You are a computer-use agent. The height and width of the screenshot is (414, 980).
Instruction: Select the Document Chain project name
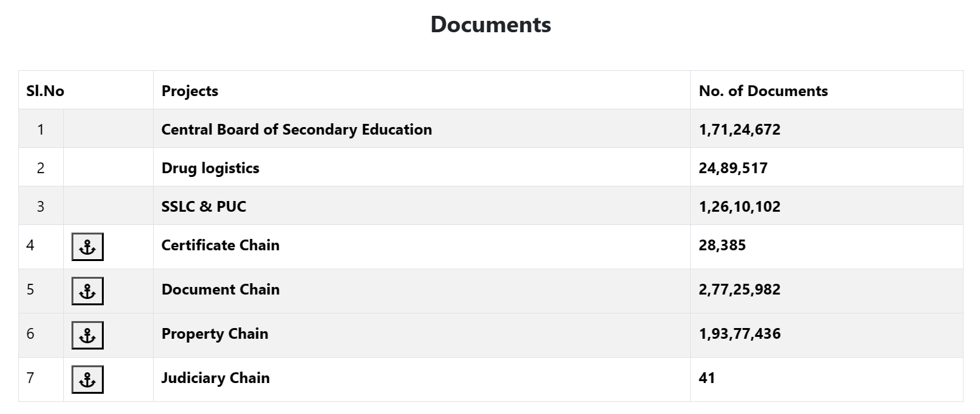(x=220, y=289)
